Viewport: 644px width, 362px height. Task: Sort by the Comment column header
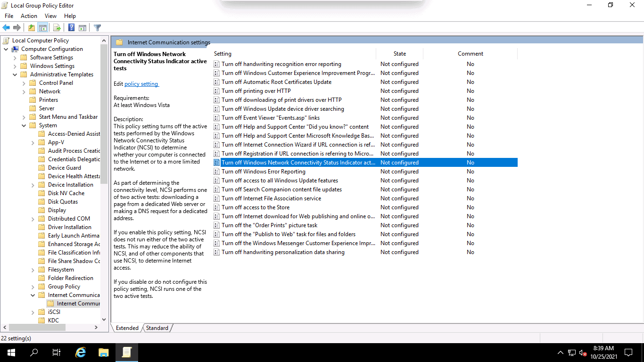471,54
